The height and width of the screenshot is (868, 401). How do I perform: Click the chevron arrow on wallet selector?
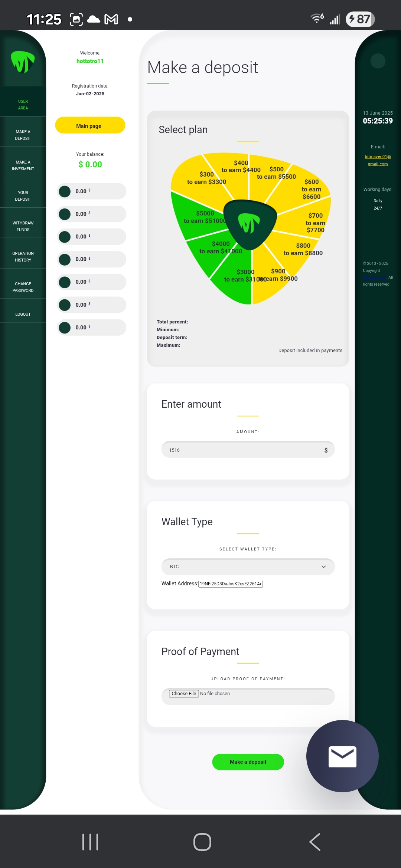pos(323,567)
